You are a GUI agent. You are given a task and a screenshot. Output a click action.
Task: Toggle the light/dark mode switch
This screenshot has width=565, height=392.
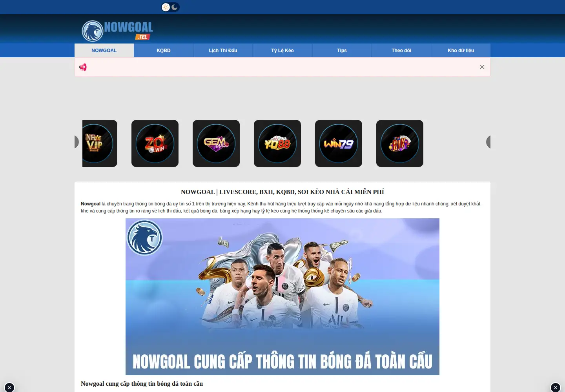[170, 7]
